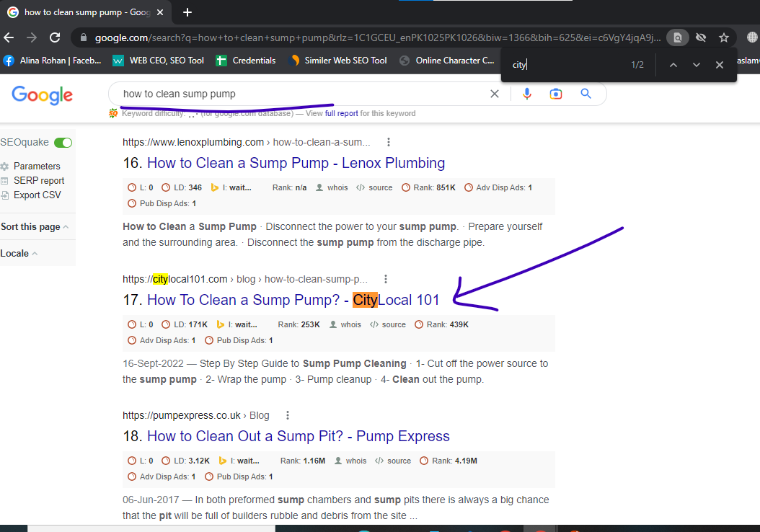Screen dimensions: 760x532
Task: Open options menu for pumpexpress.co.uk result
Action: click(288, 415)
